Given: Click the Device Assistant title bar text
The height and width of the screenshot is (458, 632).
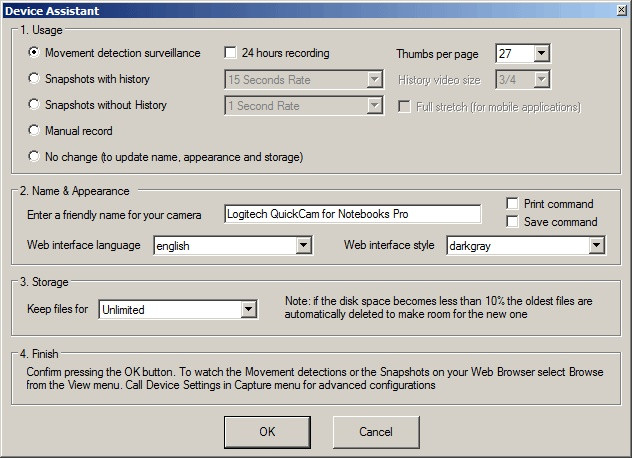Looking at the screenshot, I should pyautogui.click(x=52, y=10).
